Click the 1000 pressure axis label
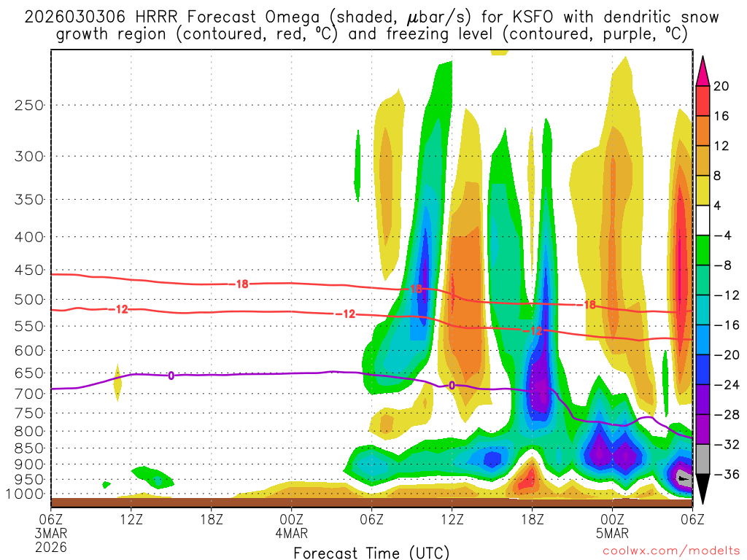 [x=26, y=494]
